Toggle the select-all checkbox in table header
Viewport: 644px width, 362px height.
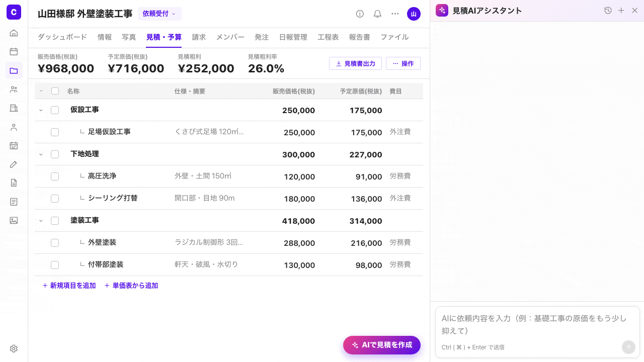click(x=55, y=91)
